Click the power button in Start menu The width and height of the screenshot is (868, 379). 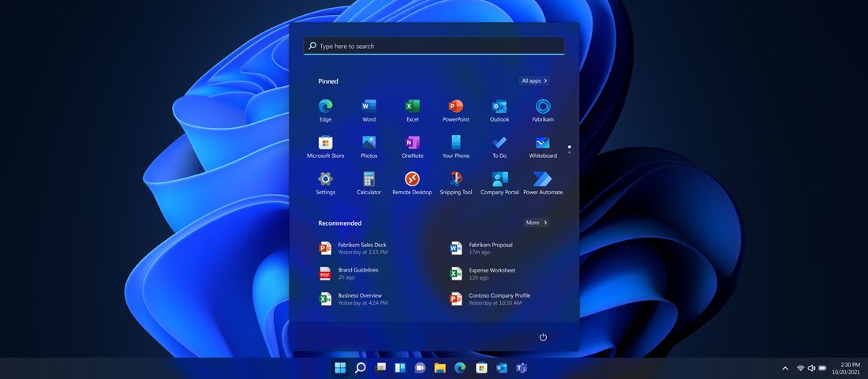(x=543, y=337)
